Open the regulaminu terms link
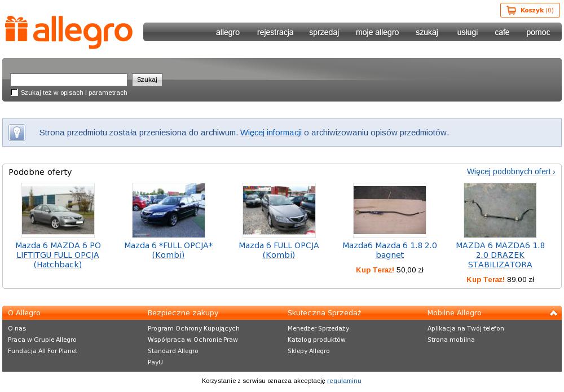Viewport: 564px width, 392px height. pyautogui.click(x=344, y=381)
